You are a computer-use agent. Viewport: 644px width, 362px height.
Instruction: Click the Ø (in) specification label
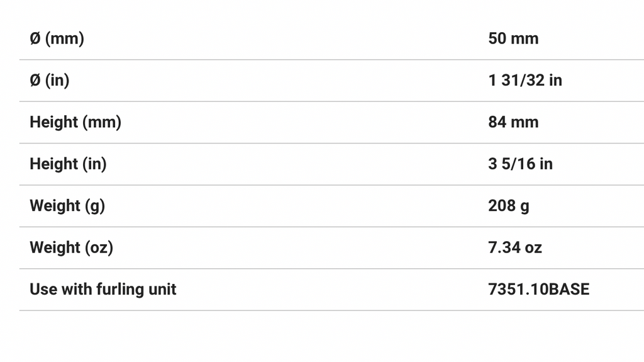(49, 80)
